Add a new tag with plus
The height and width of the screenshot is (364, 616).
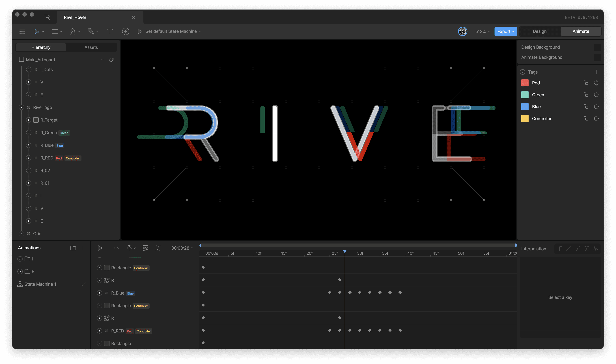point(596,72)
